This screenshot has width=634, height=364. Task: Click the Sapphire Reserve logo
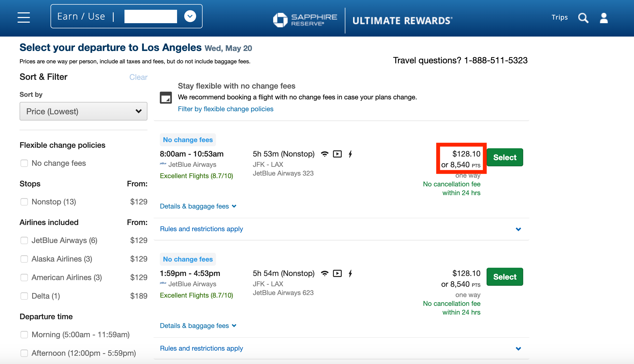pos(305,20)
